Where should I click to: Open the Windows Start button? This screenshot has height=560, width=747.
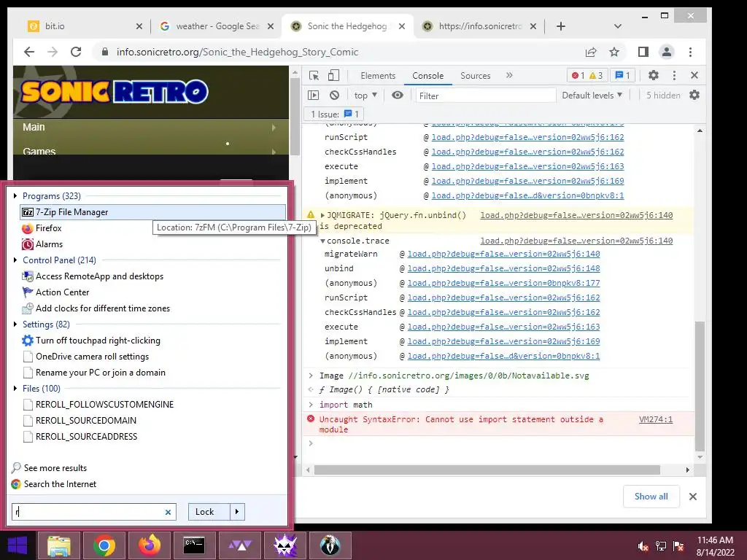(18, 545)
